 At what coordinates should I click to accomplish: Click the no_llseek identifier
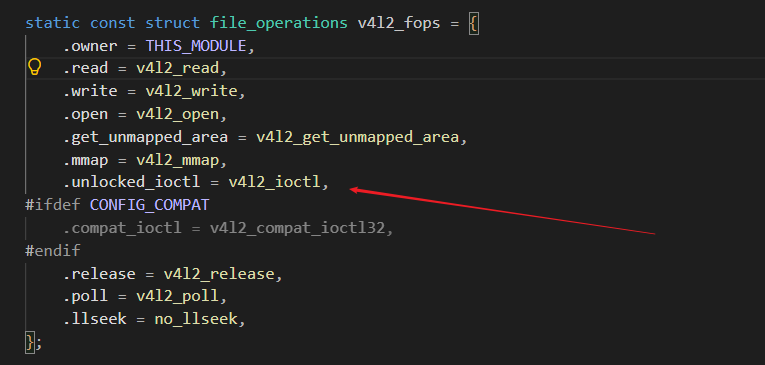click(196, 319)
